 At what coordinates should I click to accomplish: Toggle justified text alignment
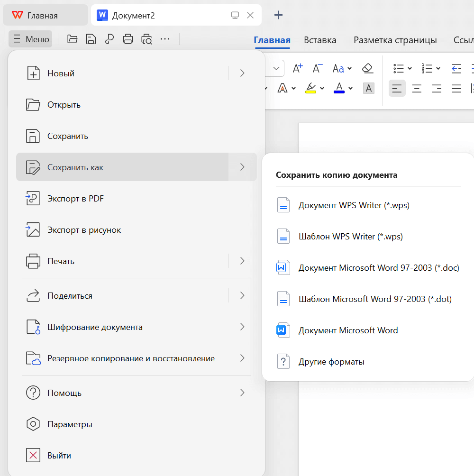(456, 88)
